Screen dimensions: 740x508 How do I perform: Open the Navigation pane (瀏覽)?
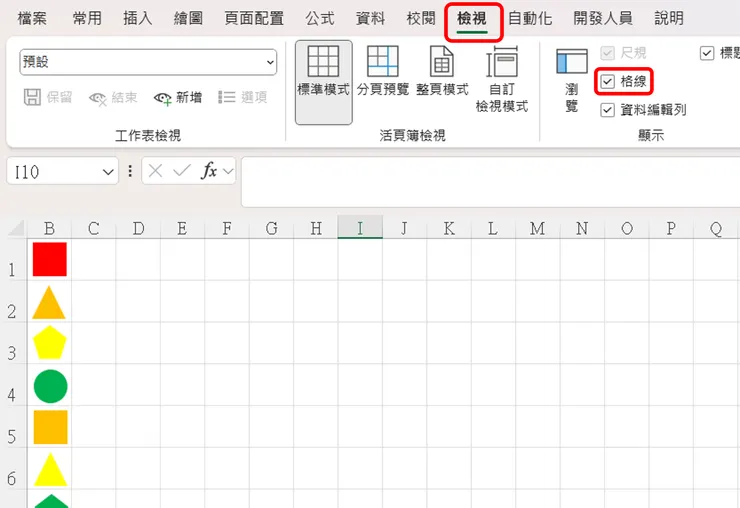click(x=572, y=80)
